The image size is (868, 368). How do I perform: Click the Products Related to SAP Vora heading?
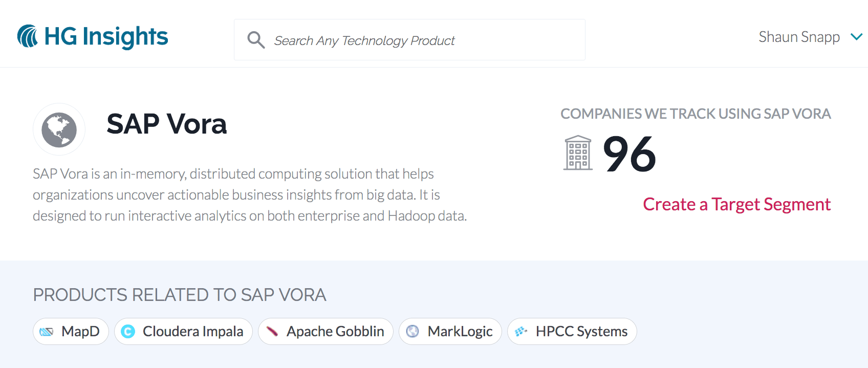tap(180, 295)
